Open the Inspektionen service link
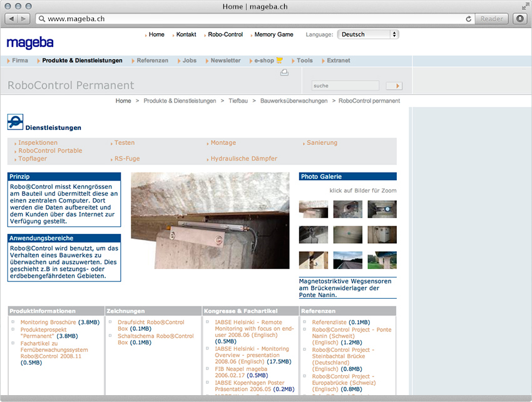This screenshot has height=402, width=532. pyautogui.click(x=38, y=143)
